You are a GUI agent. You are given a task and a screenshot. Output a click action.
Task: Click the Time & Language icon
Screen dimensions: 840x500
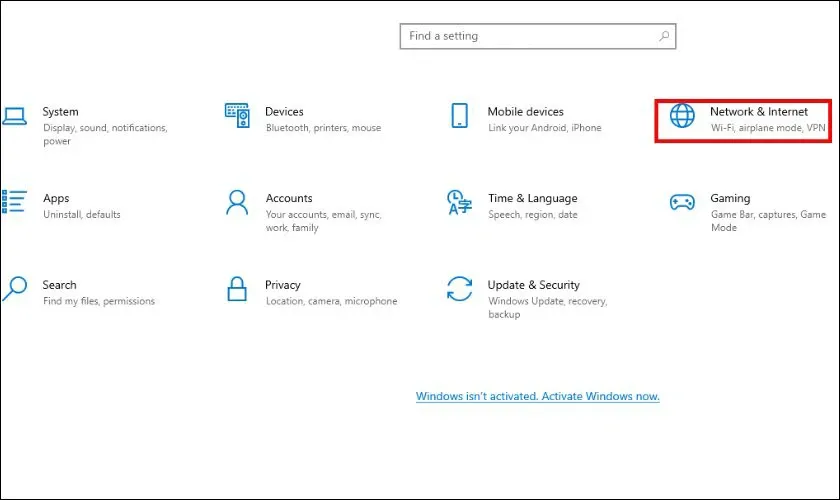tap(459, 202)
